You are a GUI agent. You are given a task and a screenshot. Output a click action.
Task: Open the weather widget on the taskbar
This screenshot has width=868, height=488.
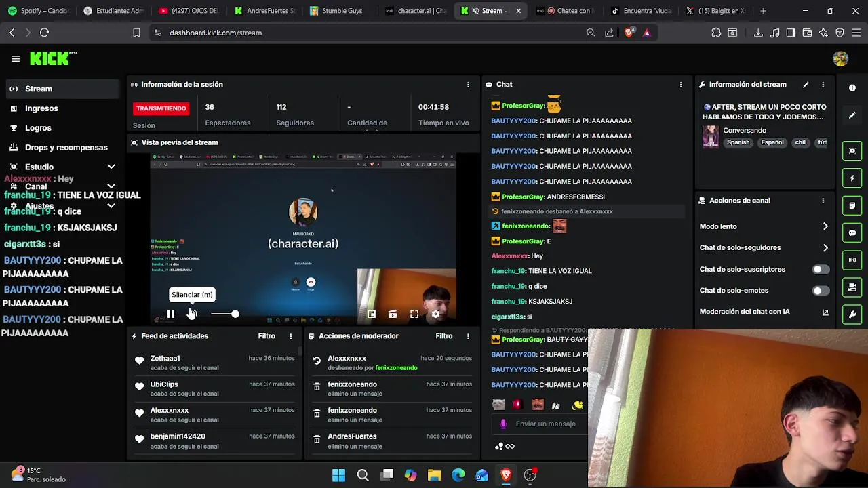point(38,474)
